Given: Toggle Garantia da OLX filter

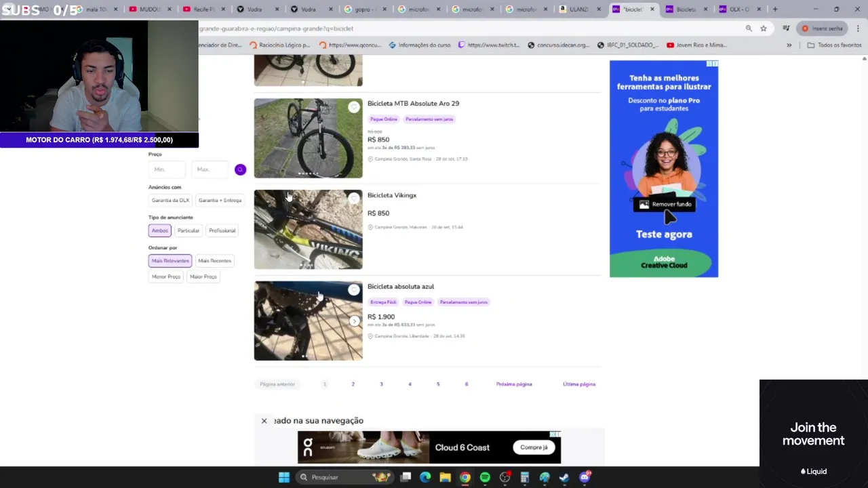Looking at the screenshot, I should click(x=170, y=201).
